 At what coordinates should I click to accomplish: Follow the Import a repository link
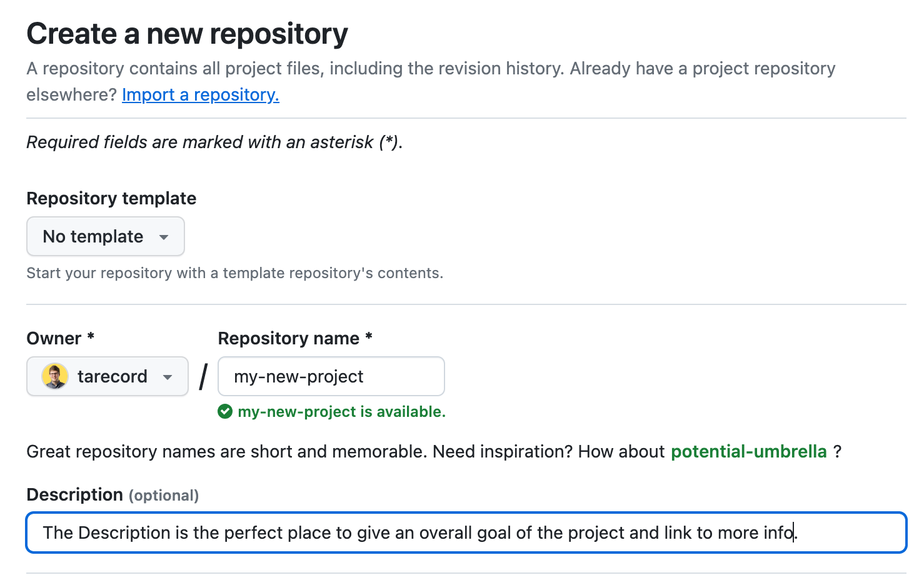coord(200,94)
